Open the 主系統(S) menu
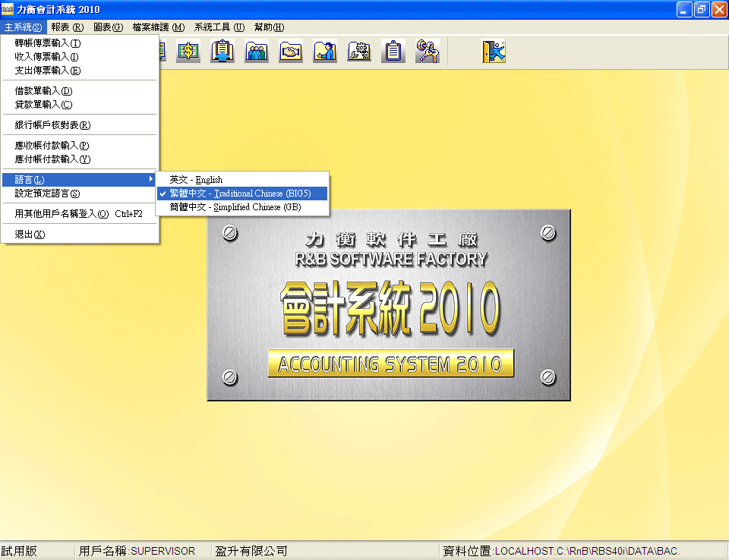Image resolution: width=729 pixels, height=560 pixels. (24, 27)
